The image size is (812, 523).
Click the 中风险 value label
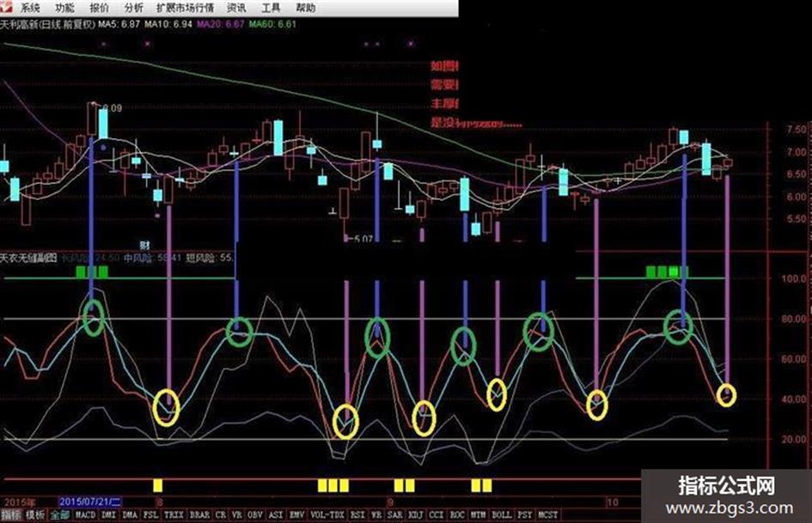(152, 258)
